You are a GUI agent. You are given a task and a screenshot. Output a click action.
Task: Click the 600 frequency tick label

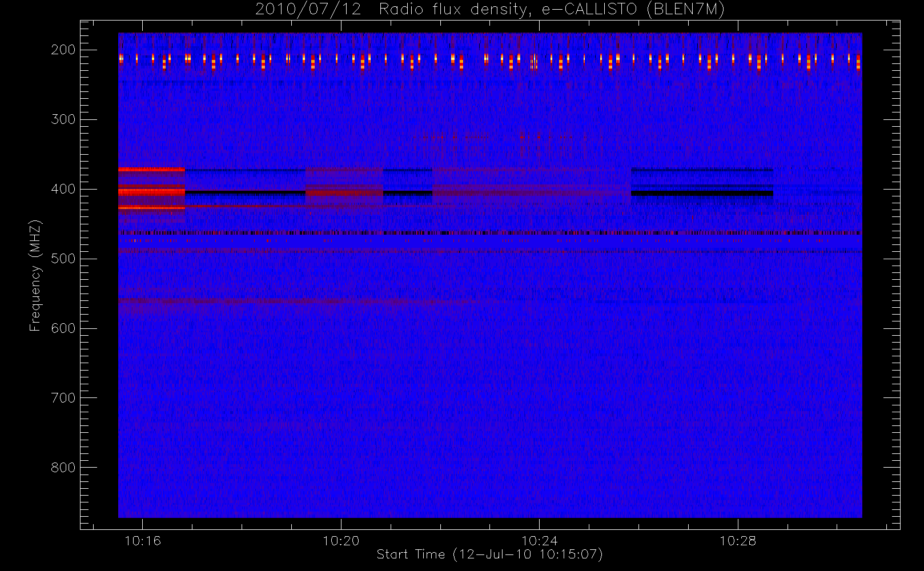63,328
